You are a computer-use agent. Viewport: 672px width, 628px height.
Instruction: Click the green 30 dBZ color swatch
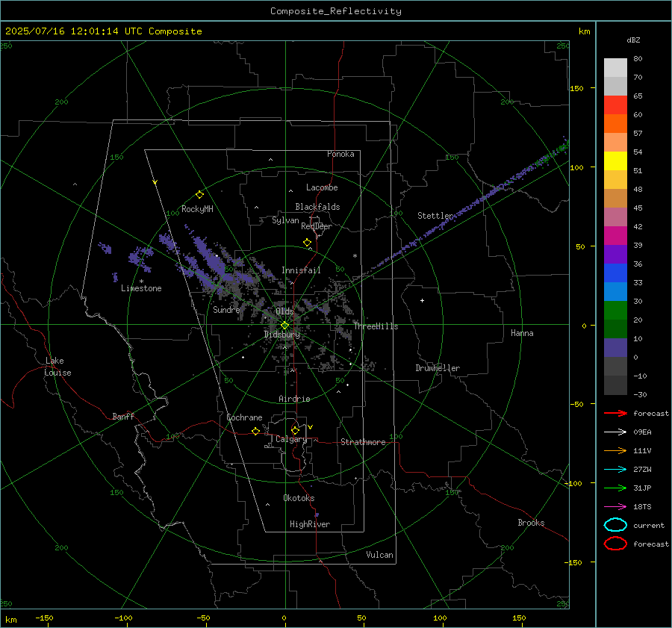[x=615, y=311]
